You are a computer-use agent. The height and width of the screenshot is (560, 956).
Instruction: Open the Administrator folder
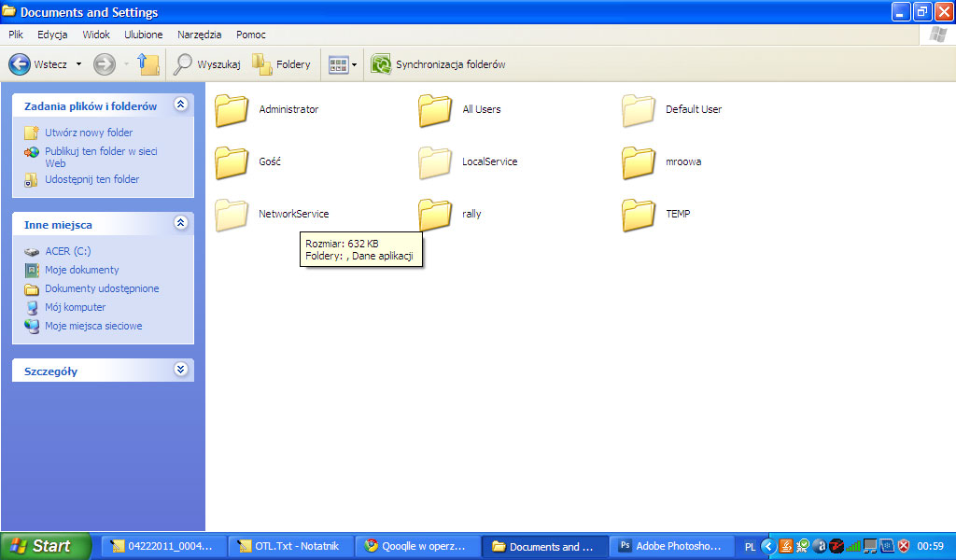point(266,110)
